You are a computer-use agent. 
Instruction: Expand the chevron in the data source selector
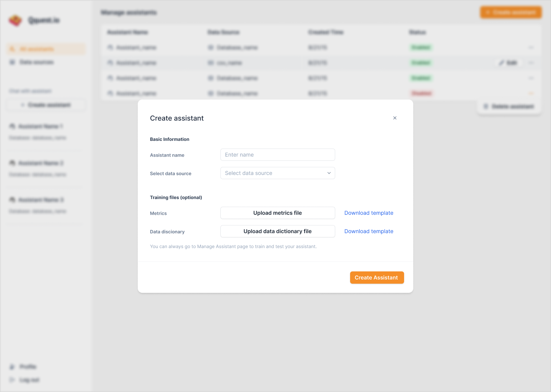pos(329,173)
